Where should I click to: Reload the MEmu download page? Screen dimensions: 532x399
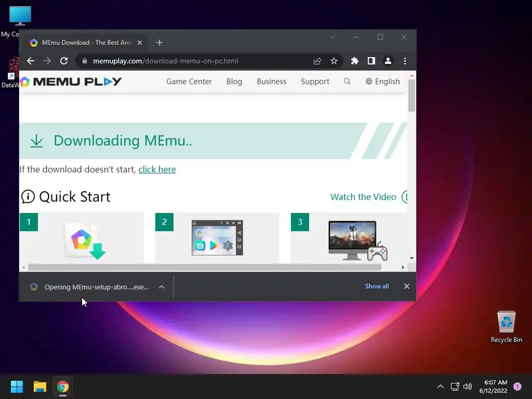64,61
